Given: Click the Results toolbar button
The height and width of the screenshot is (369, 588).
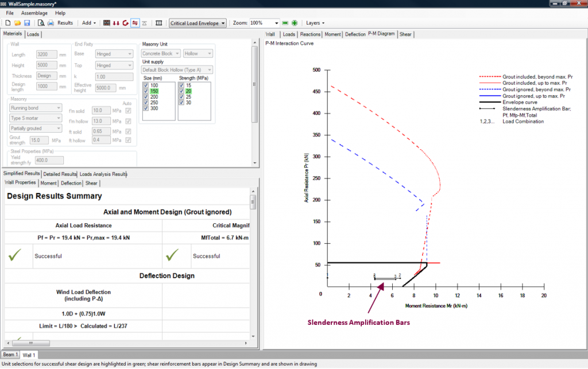Looking at the screenshot, I should 65,23.
